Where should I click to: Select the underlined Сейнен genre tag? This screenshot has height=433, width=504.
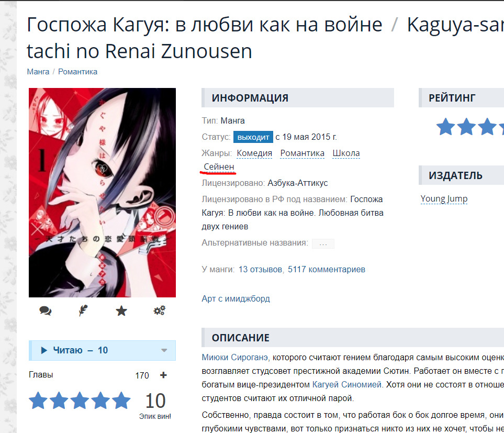(219, 167)
